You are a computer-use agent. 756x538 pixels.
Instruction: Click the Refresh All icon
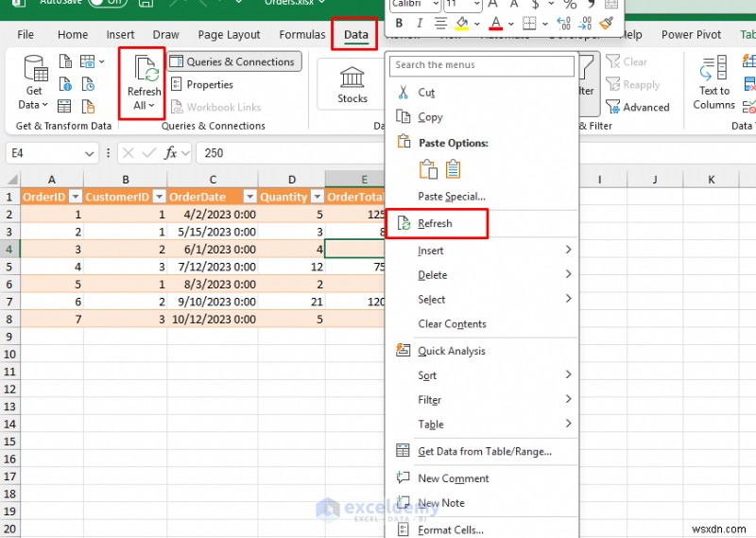146,68
